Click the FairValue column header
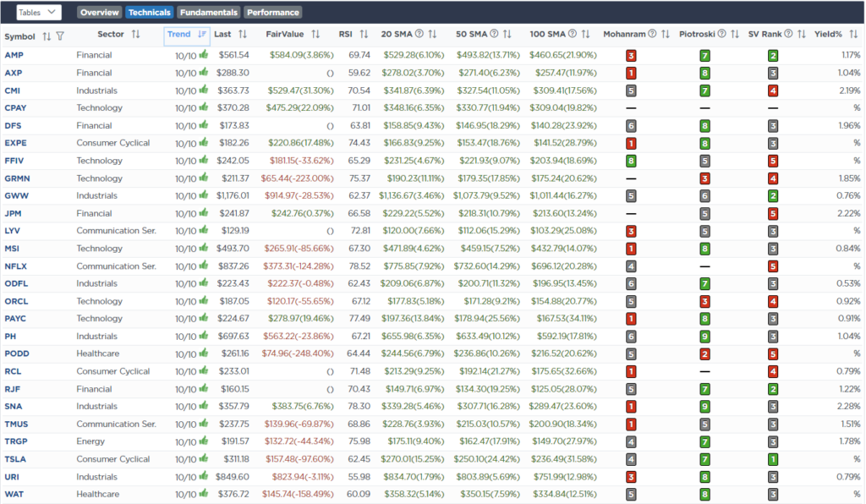This screenshot has height=504, width=866. point(284,35)
